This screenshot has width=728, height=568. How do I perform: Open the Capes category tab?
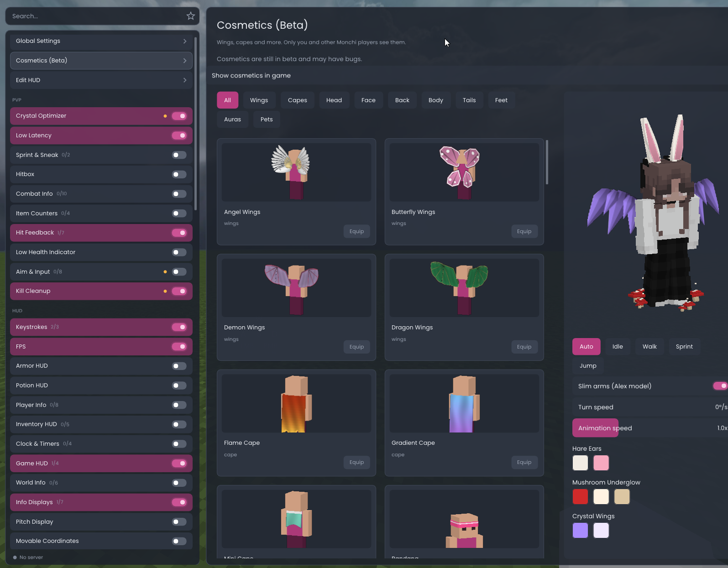[x=297, y=100]
